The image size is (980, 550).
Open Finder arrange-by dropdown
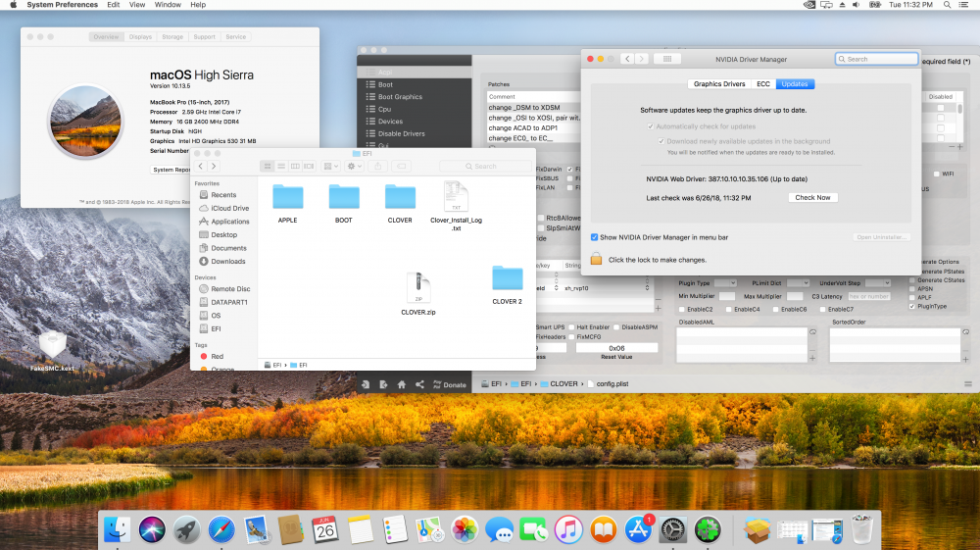(x=330, y=167)
